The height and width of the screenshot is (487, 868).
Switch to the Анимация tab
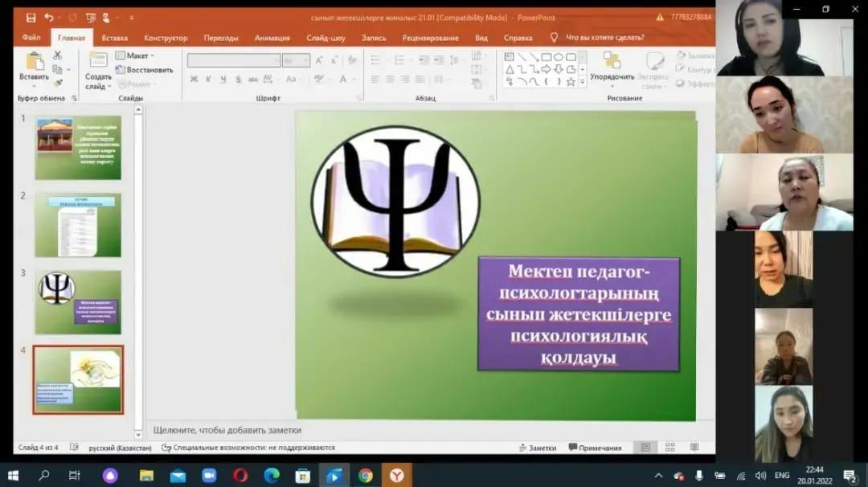coord(272,38)
